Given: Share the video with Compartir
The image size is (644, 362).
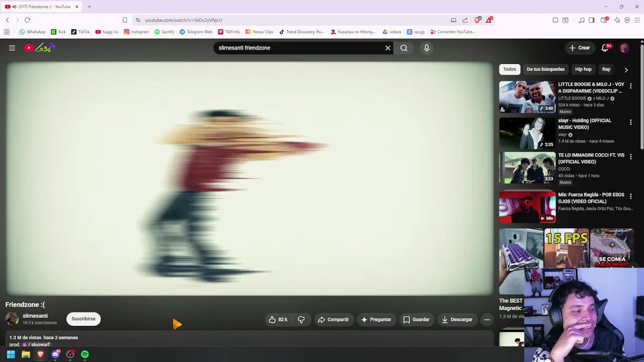Looking at the screenshot, I should pos(333,319).
